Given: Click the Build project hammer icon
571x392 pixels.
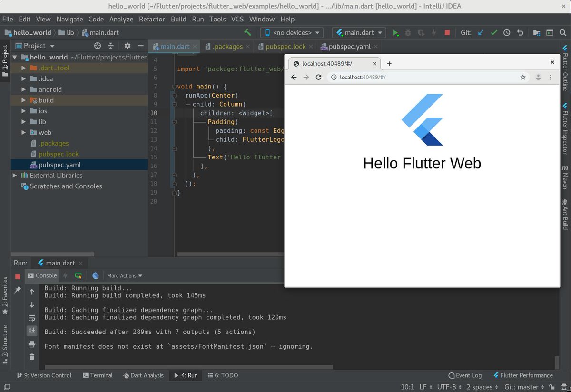Looking at the screenshot, I should pyautogui.click(x=247, y=33).
